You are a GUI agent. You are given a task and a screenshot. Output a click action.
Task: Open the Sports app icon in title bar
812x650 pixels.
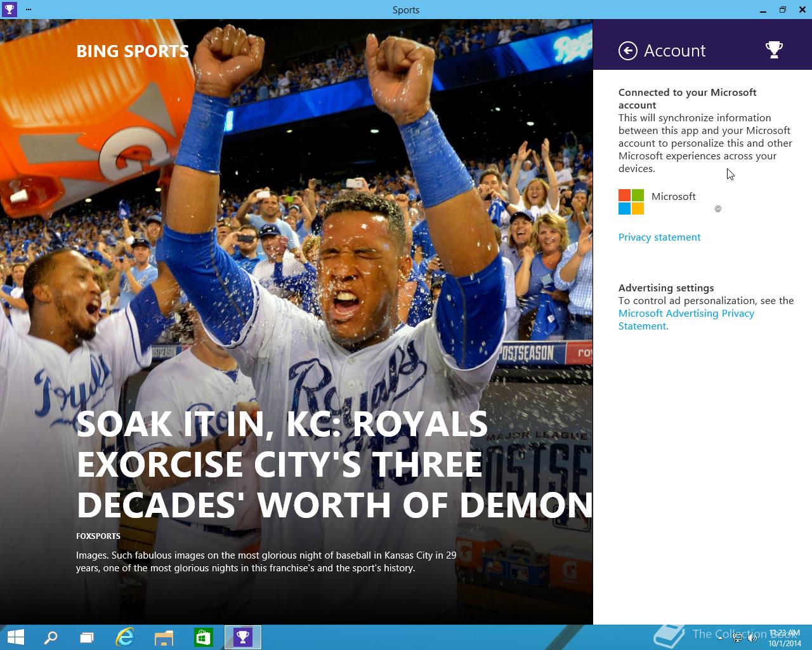[9, 10]
